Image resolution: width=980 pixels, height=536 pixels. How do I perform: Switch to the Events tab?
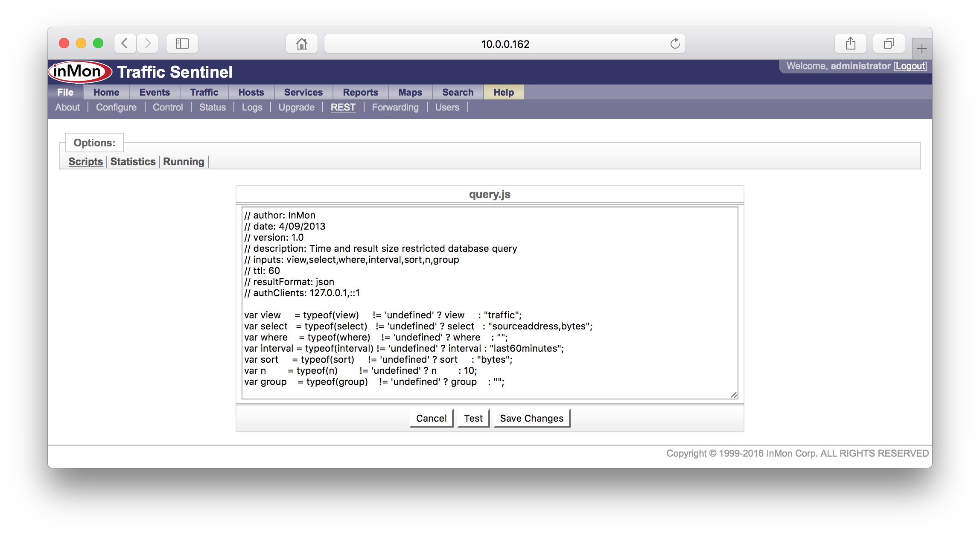(x=155, y=92)
